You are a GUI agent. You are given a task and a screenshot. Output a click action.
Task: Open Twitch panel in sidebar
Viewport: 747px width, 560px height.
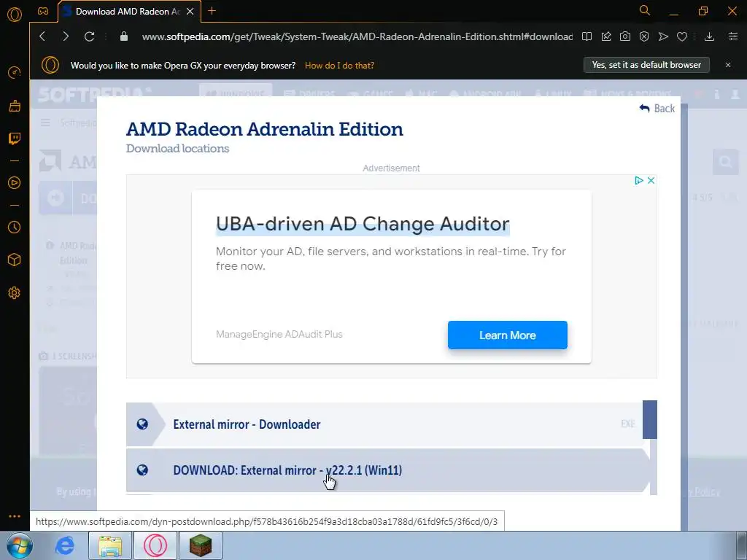tap(15, 139)
